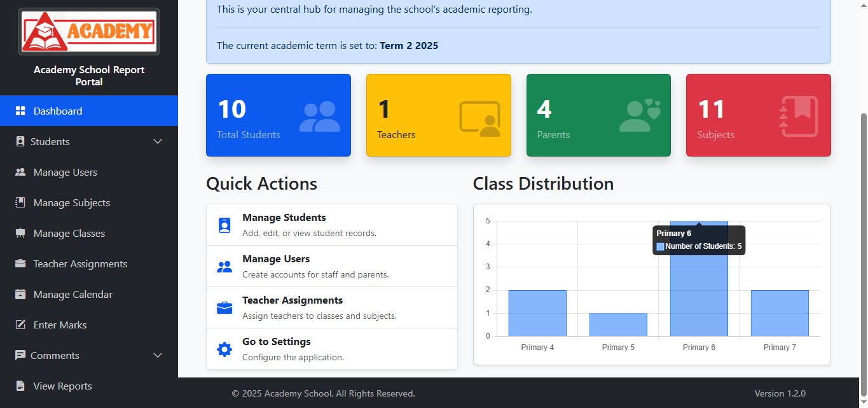Image resolution: width=868 pixels, height=408 pixels.
Task: Click the Dashboard grid icon in sidebar
Action: pos(20,111)
